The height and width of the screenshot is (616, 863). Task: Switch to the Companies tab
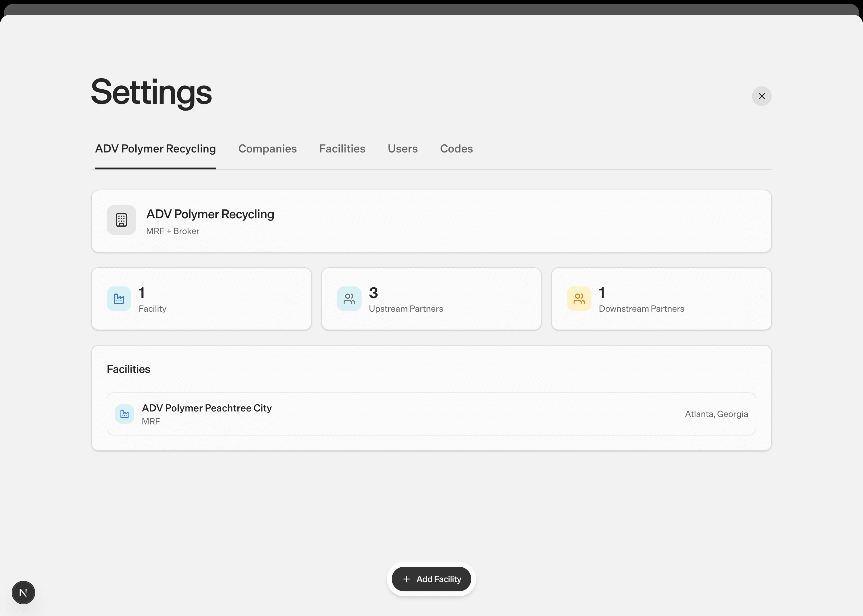[x=267, y=149]
